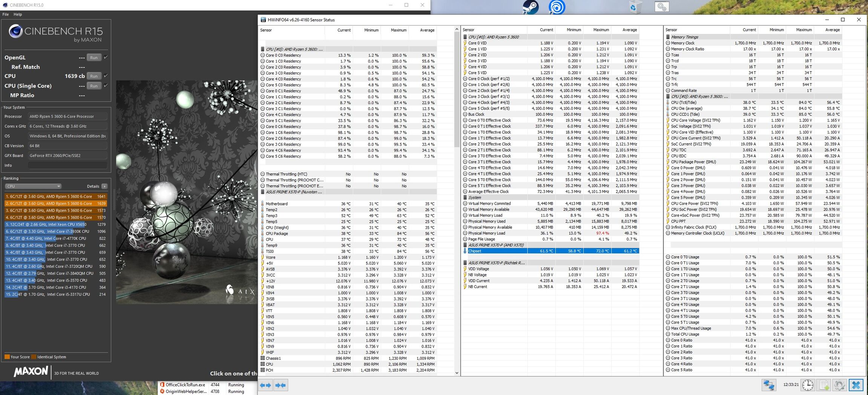Click the Cinebench rendered scene image

point(187,192)
